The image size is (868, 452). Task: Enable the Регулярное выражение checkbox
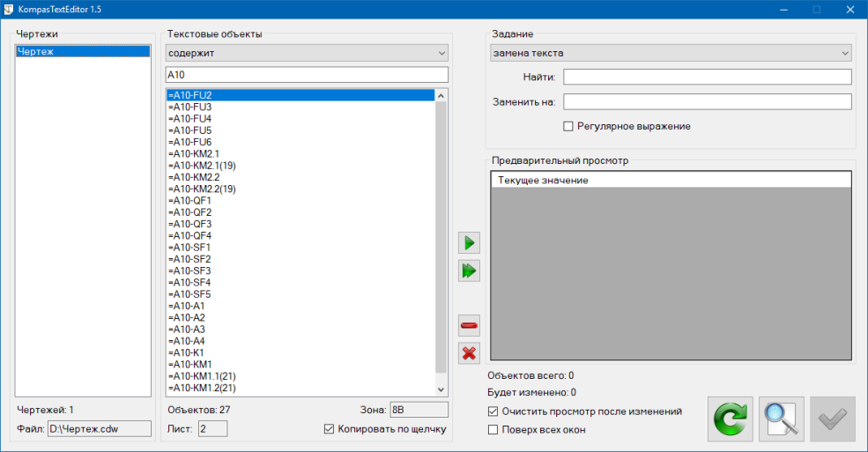click(568, 126)
